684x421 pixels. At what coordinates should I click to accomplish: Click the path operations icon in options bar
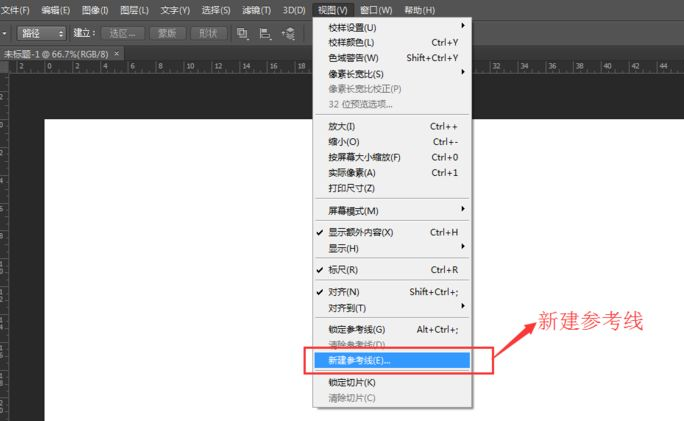point(242,34)
